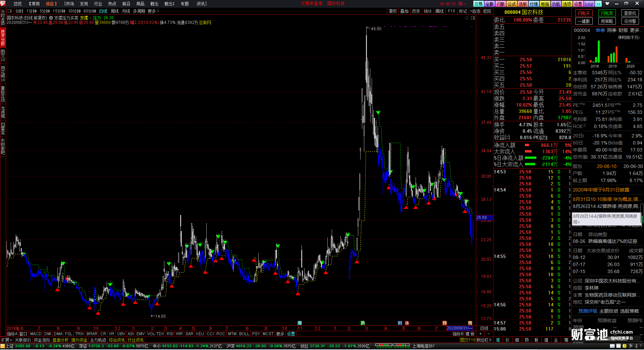Toggle the 单季 quarterly view

tap(600, 30)
